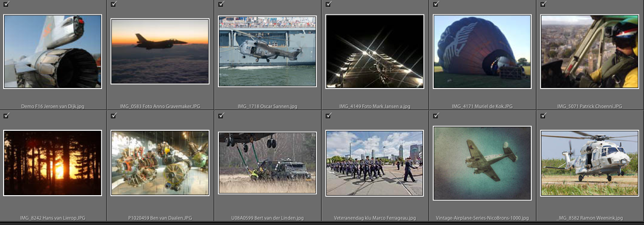Select the helicopter near ship thumbnail

point(267,51)
